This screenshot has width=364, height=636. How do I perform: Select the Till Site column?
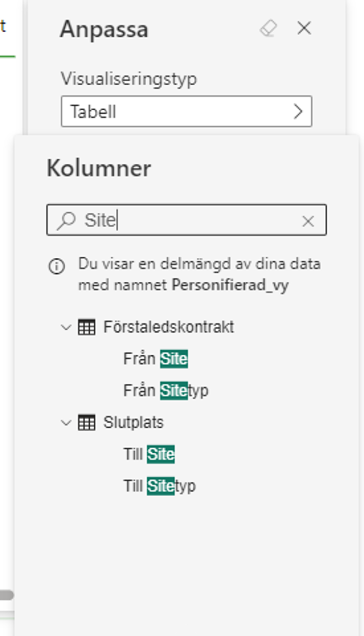(149, 454)
